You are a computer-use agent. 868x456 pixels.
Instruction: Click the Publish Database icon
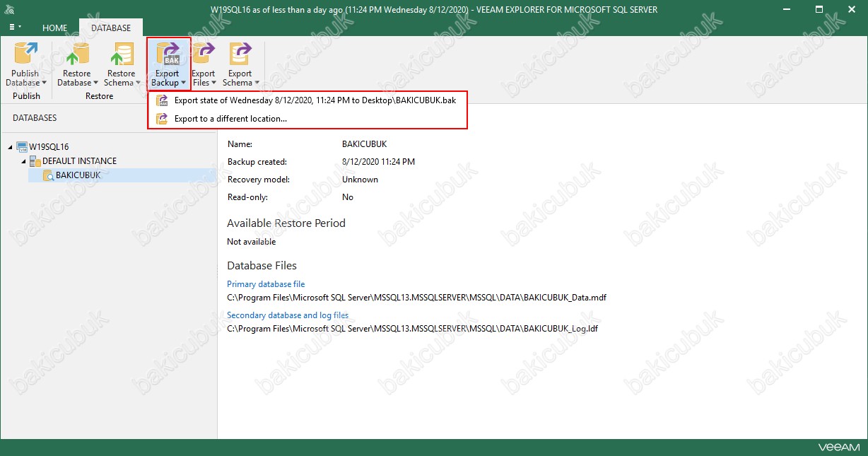click(26, 54)
